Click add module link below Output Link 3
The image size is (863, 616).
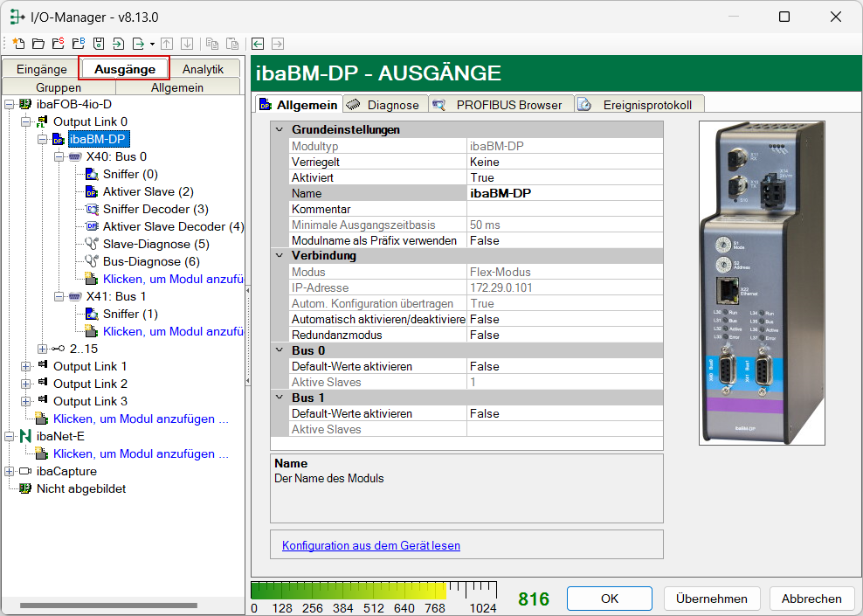point(141,419)
